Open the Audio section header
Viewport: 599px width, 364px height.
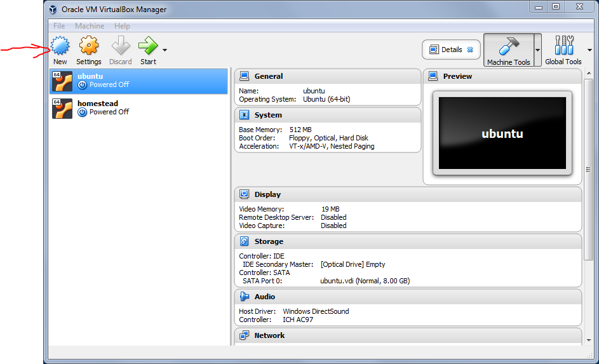pos(408,297)
